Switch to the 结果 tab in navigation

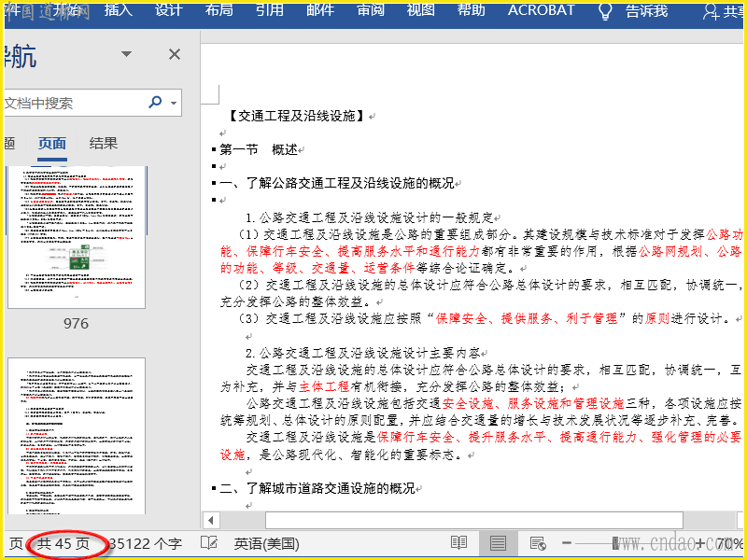pyautogui.click(x=104, y=143)
